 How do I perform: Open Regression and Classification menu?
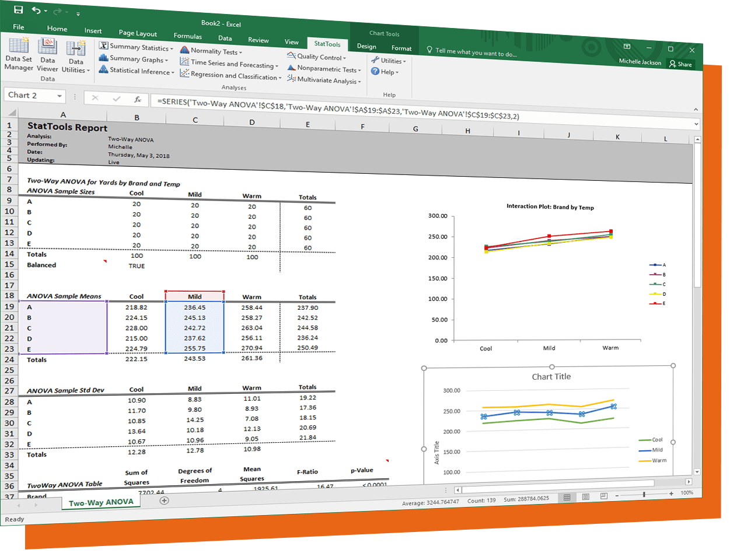tap(230, 75)
